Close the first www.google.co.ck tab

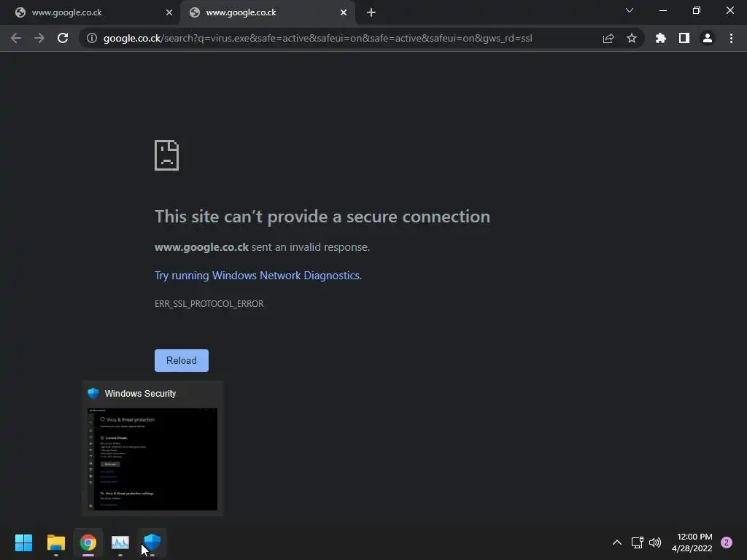point(169,12)
